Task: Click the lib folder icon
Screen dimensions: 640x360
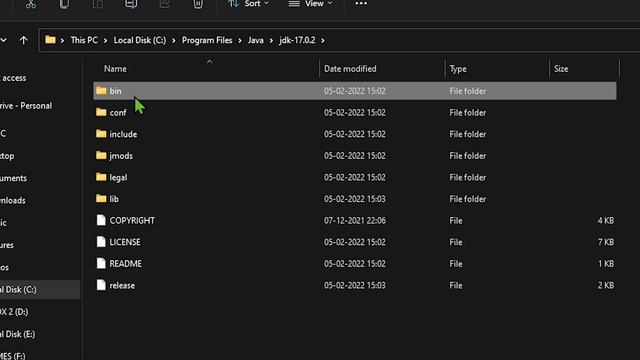Action: (101, 198)
